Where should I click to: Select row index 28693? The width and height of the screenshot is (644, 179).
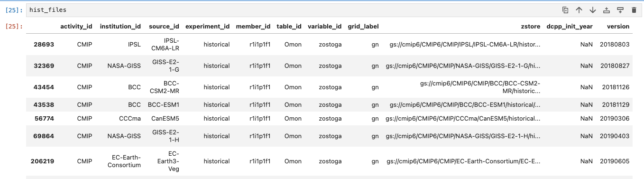pos(44,45)
